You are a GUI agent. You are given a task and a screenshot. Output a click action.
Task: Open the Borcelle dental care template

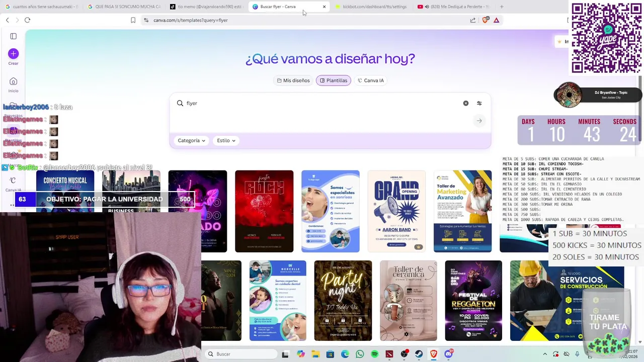coord(278,301)
